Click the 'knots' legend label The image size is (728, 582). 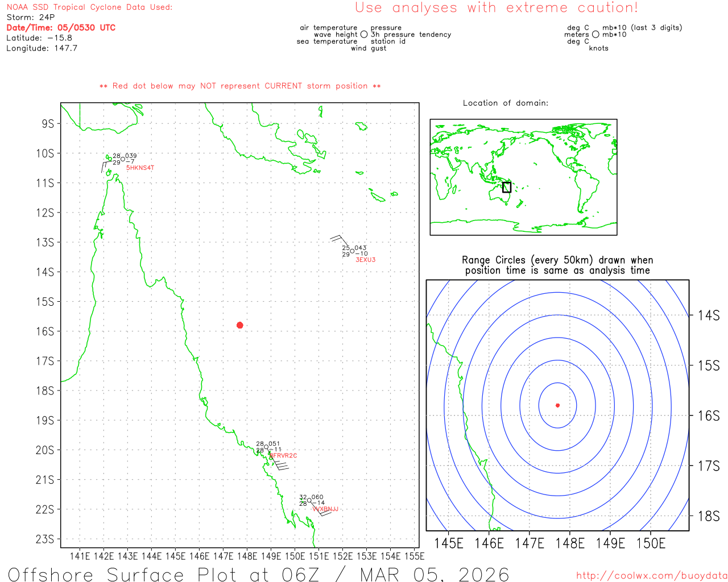(599, 48)
